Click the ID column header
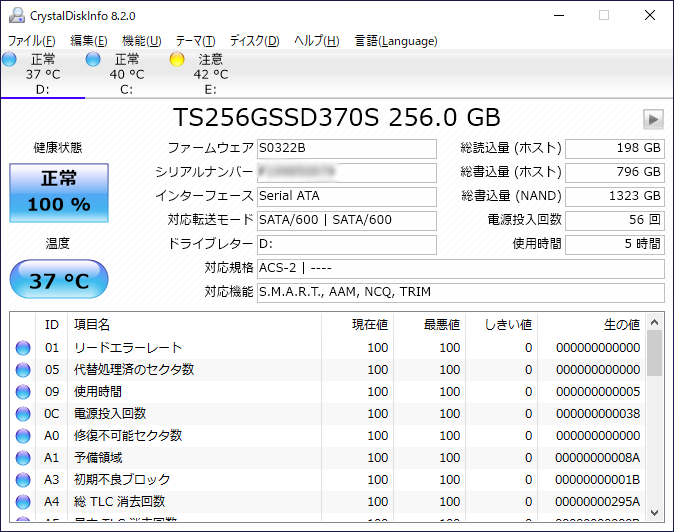This screenshot has width=674, height=532. click(52, 324)
